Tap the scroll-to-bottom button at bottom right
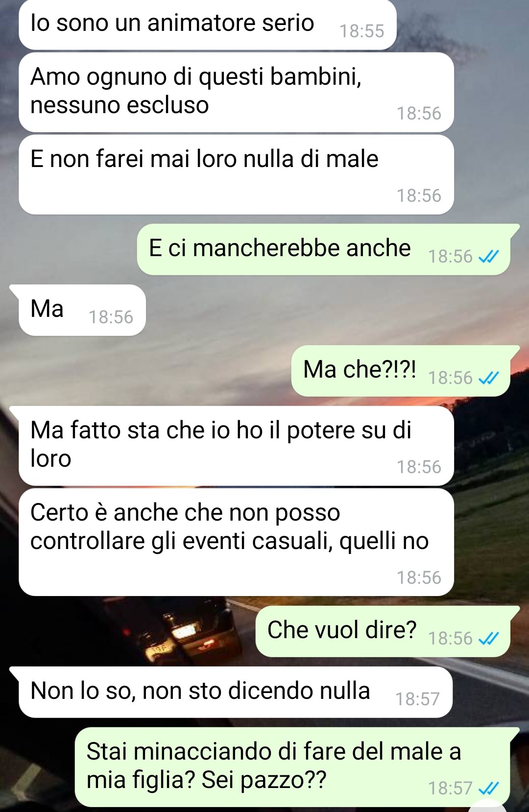The image size is (529, 812). [x=487, y=807]
